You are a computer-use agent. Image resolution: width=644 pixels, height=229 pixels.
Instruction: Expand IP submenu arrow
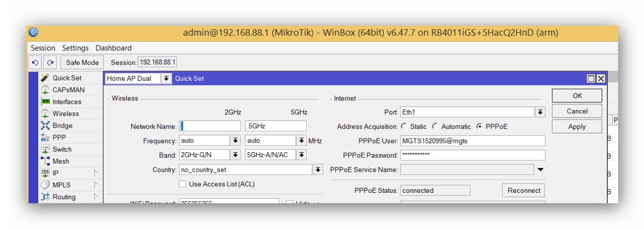[x=96, y=173]
